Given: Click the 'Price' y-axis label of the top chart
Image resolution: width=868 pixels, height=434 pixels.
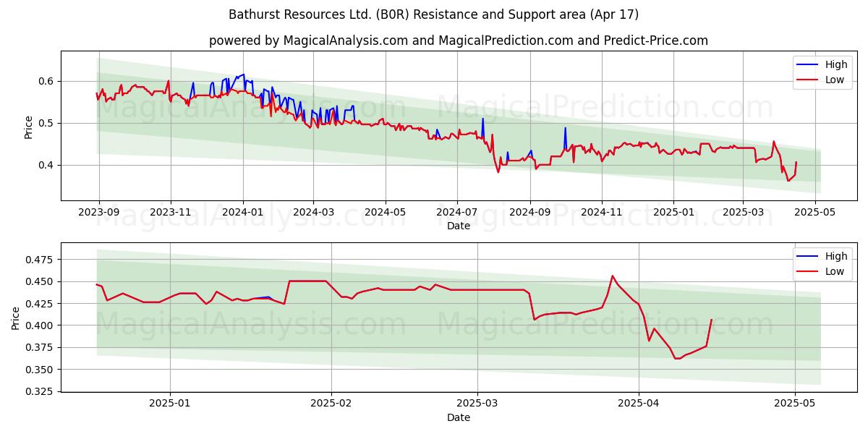Looking at the screenshot, I should 29,126.
